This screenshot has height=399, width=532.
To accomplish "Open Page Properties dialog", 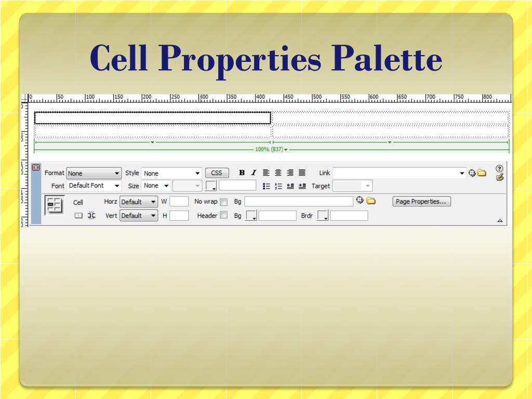I will 421,201.
